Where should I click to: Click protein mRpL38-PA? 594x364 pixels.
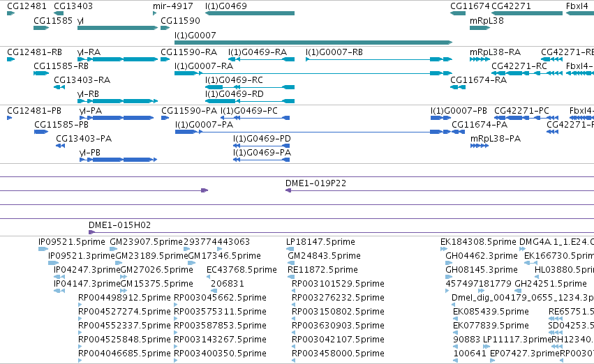click(496, 139)
